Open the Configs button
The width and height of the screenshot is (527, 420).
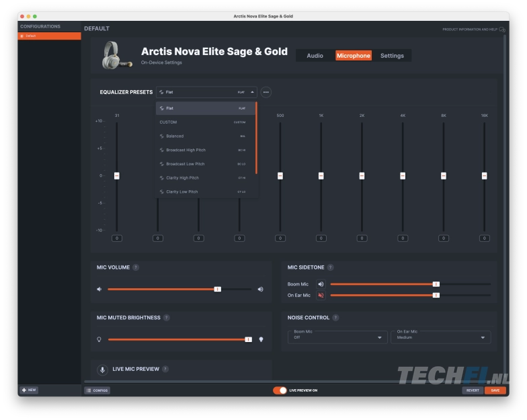(97, 390)
